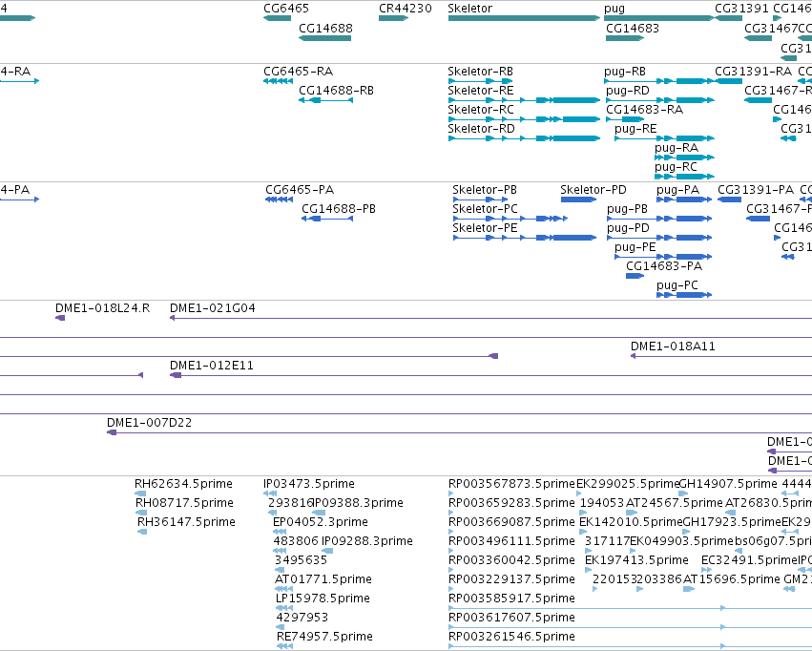Click protein CG14688-PB
The width and height of the screenshot is (812, 651).
[327, 219]
